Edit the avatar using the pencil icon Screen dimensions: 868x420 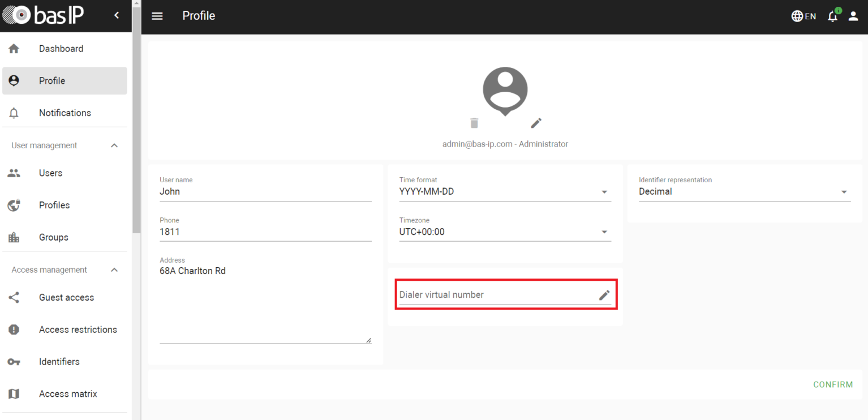[536, 123]
